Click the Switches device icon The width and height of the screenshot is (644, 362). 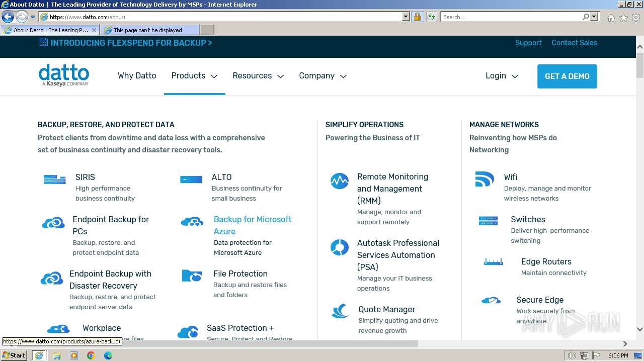click(x=489, y=221)
